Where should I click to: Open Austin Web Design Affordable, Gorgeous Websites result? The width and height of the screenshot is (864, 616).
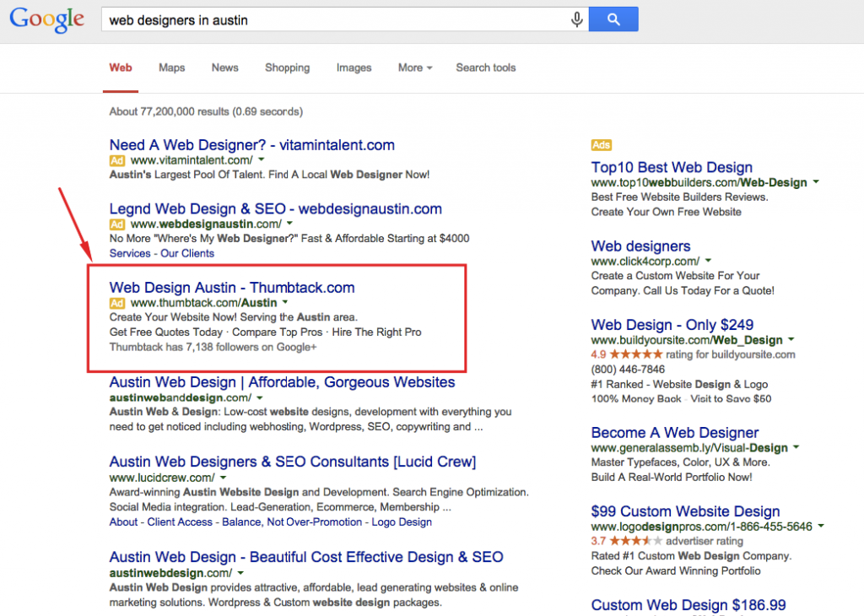tap(282, 382)
